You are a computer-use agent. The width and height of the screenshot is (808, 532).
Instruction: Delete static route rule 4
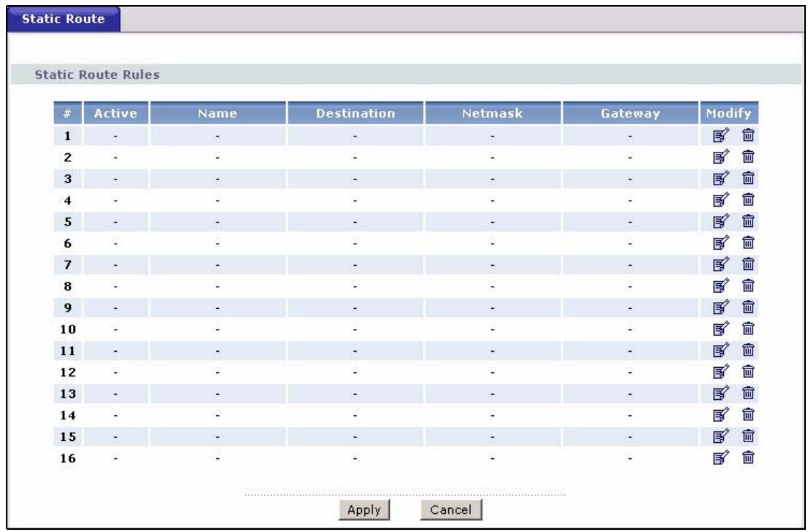click(x=748, y=200)
